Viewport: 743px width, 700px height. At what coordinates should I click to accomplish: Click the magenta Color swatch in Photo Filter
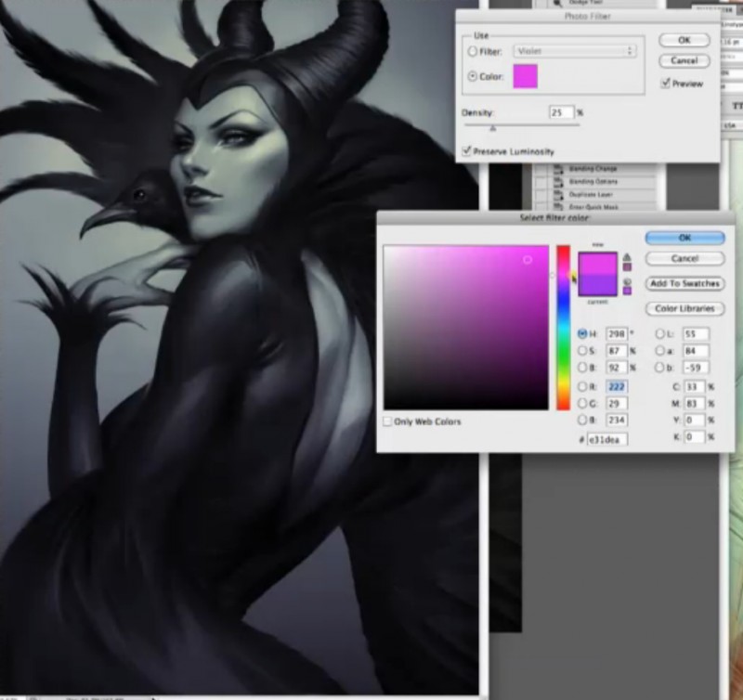pyautogui.click(x=526, y=76)
